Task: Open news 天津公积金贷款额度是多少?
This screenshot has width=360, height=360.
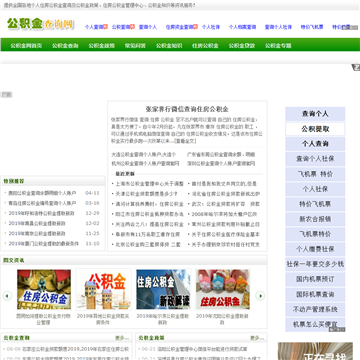Action: click(x=146, y=194)
